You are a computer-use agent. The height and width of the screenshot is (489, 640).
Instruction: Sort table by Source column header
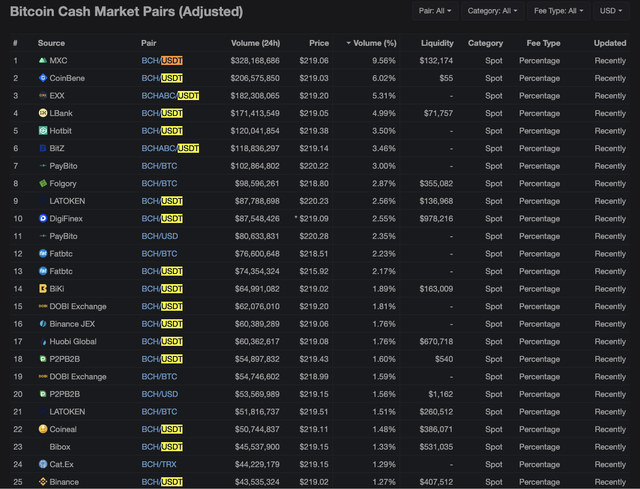click(51, 43)
